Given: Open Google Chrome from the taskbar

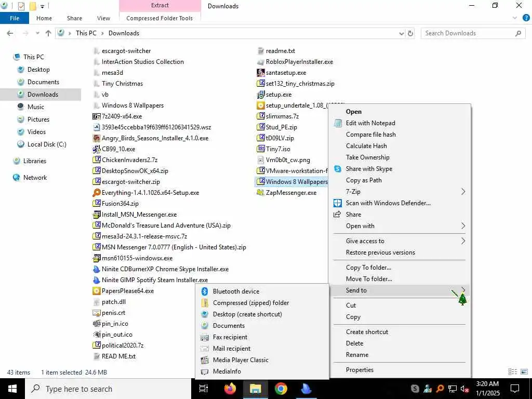Looking at the screenshot, I should (x=281, y=389).
